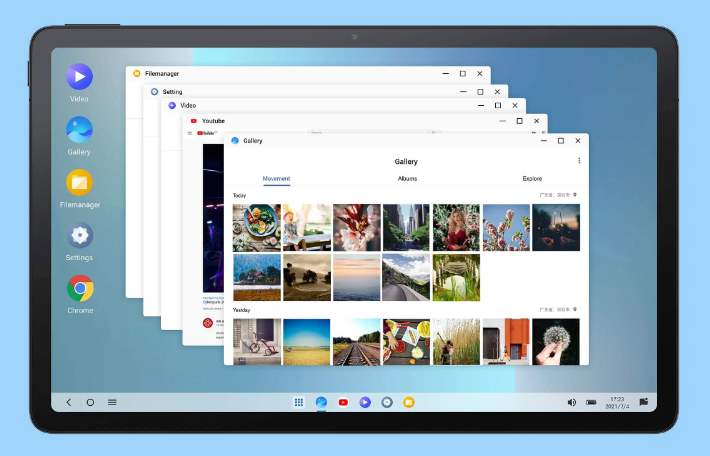This screenshot has width=710, height=456.
Task: Open the YouTube hamburger menu
Action: coord(189,133)
